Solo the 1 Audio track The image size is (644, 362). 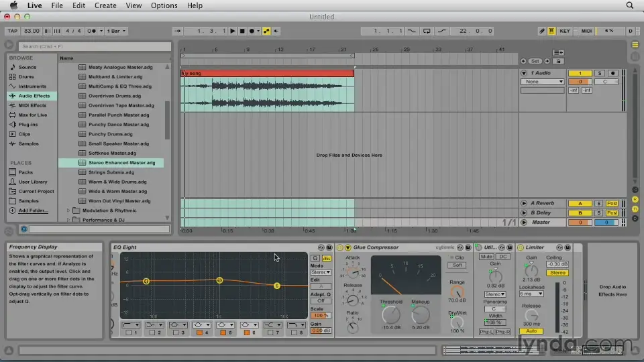pos(600,73)
